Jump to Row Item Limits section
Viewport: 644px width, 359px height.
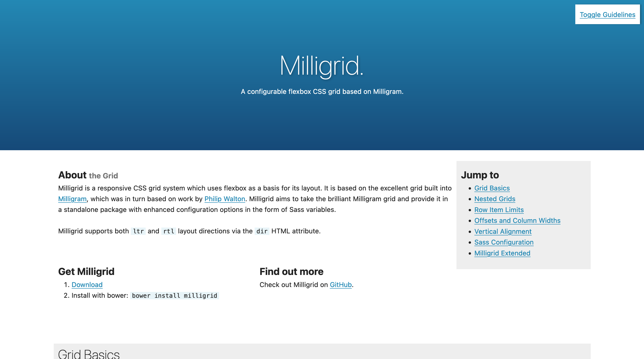pos(499,209)
